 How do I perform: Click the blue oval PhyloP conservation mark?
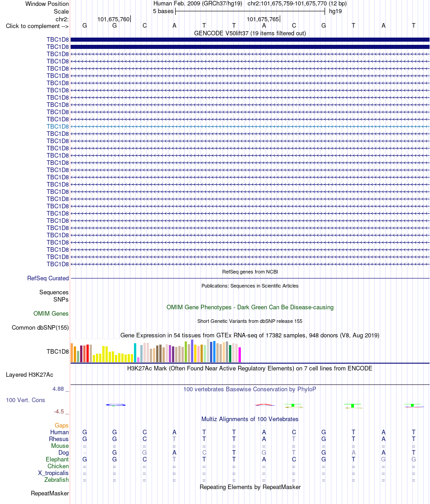point(116,405)
